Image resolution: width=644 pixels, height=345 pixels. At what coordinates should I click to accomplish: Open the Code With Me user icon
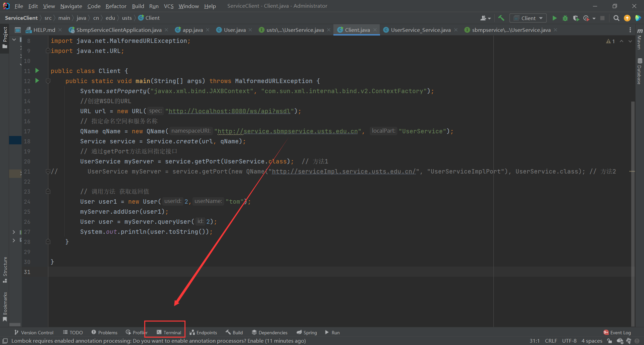(483, 18)
